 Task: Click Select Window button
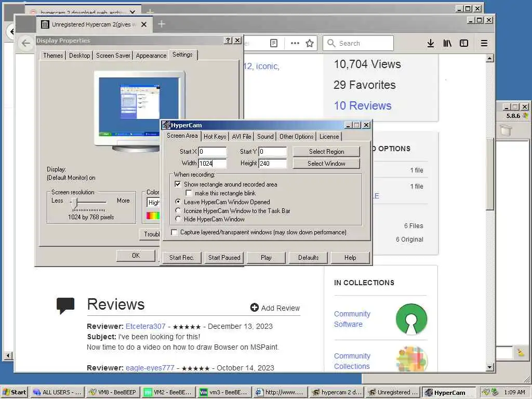pyautogui.click(x=326, y=164)
